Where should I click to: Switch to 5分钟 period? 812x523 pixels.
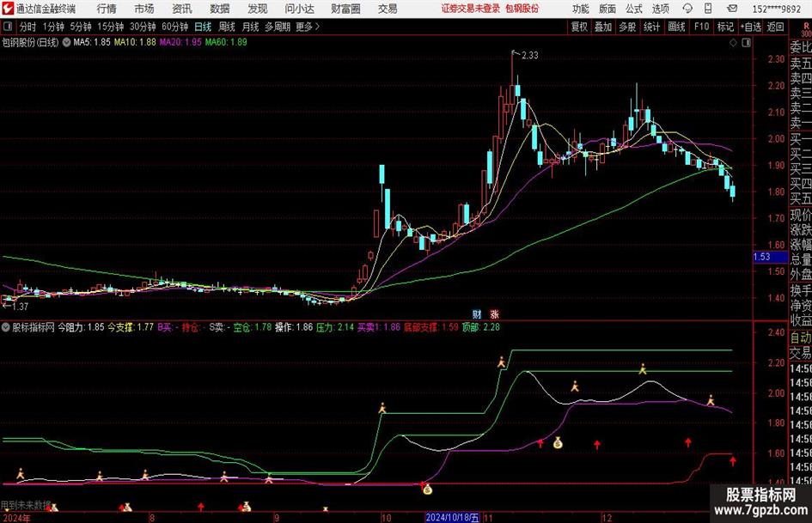click(x=81, y=27)
